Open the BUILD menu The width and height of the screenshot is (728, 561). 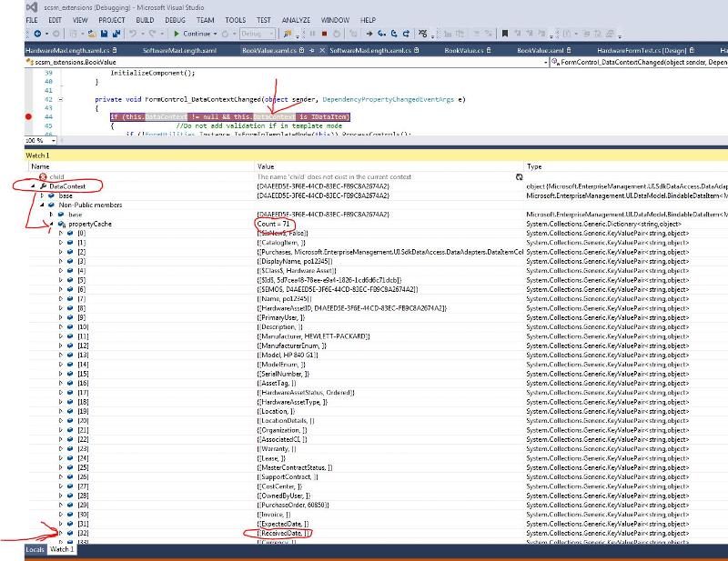click(x=145, y=20)
